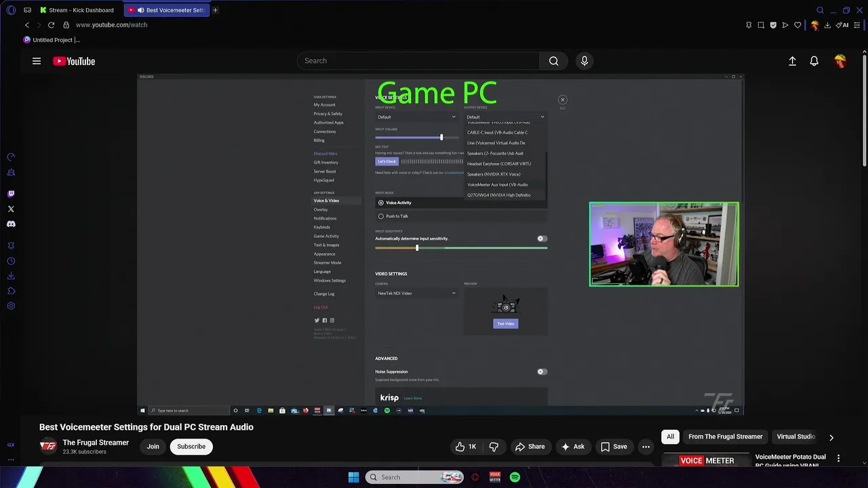Screen dimensions: 868x488
Task: Open browser downloads icon in toolbar
Action: (827, 25)
